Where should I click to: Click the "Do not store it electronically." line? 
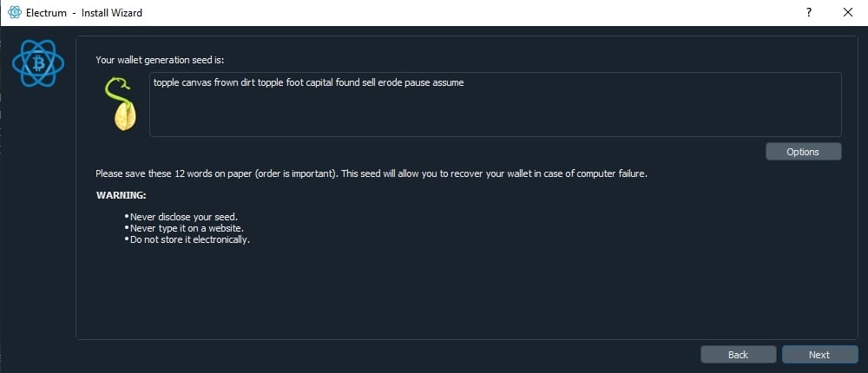(190, 239)
